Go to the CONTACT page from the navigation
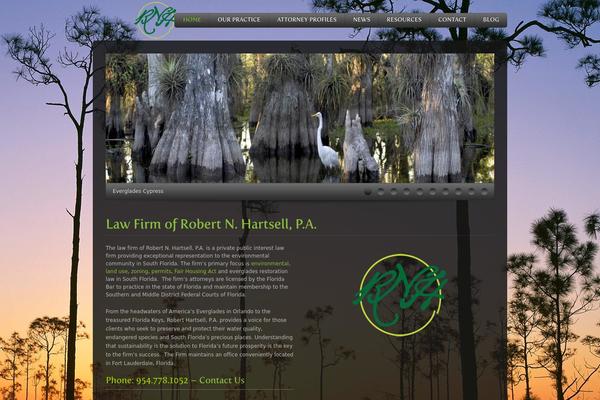600x400 pixels. (452, 20)
